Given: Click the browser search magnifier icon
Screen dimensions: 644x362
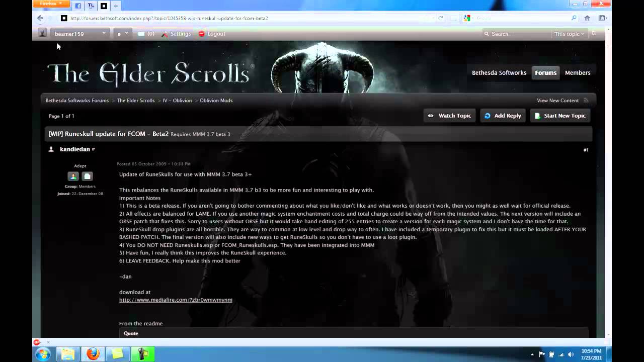Looking at the screenshot, I should (x=574, y=18).
